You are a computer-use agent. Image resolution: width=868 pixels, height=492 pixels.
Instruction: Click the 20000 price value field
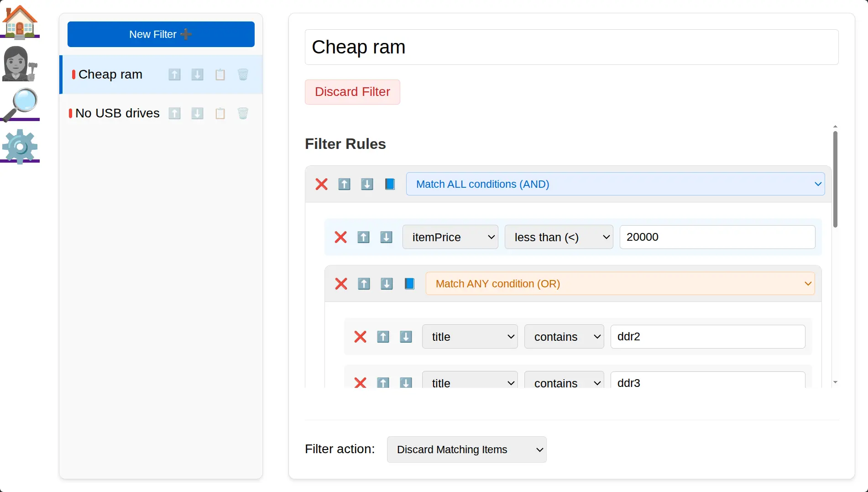coord(717,237)
